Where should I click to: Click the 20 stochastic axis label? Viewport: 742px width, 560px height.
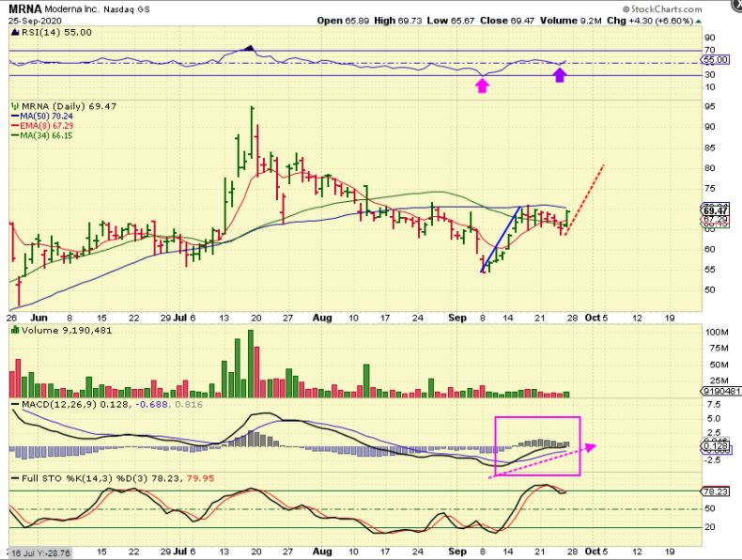710,527
